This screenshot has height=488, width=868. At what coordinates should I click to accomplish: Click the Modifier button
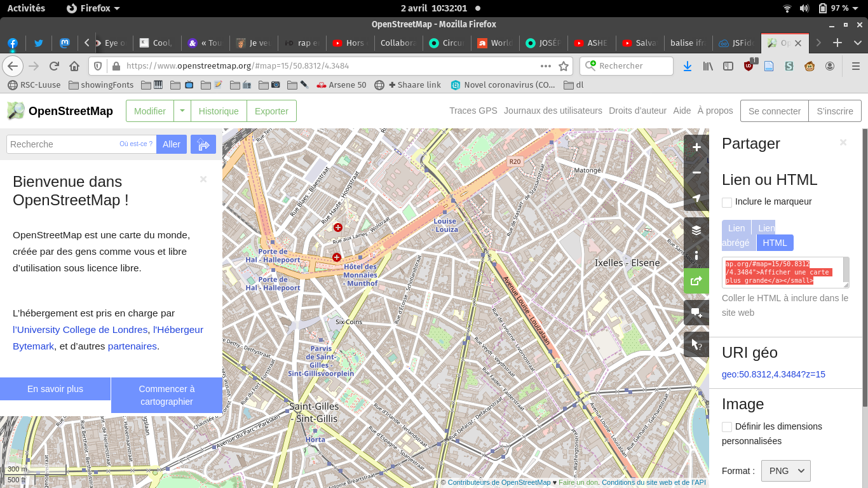pyautogui.click(x=150, y=111)
